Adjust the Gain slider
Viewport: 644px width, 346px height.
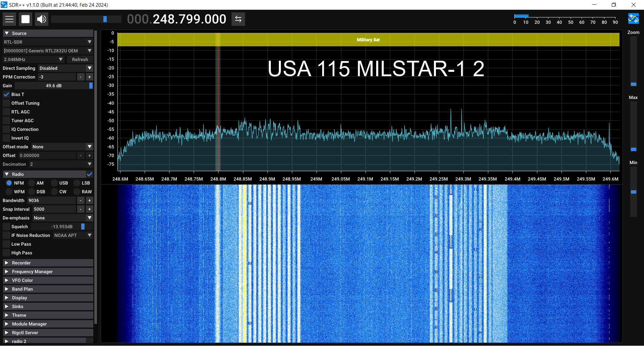[x=54, y=86]
